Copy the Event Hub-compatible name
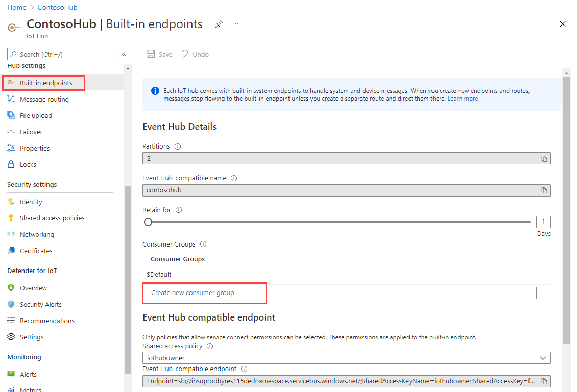 [544, 190]
